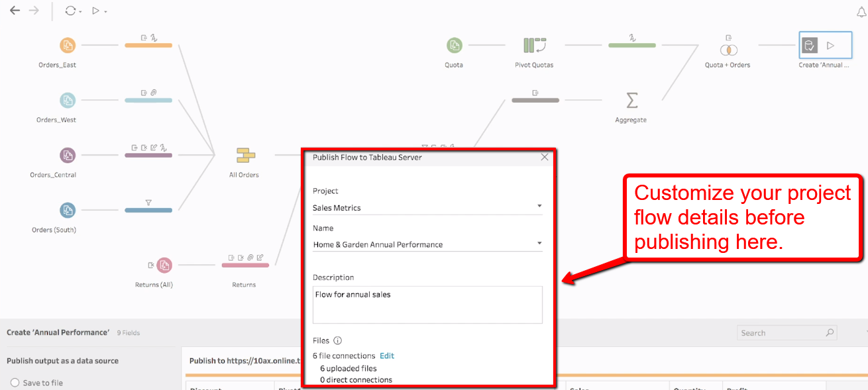Select the orange clean step after Orders_East
The image size is (868, 390).
(x=148, y=45)
